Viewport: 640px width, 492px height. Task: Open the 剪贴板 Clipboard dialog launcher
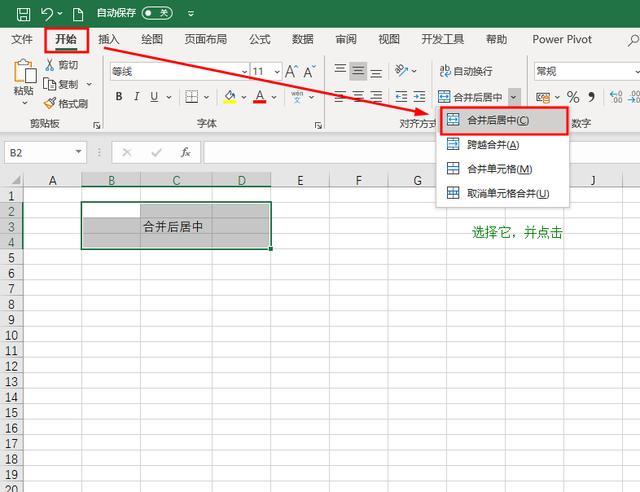(97, 126)
